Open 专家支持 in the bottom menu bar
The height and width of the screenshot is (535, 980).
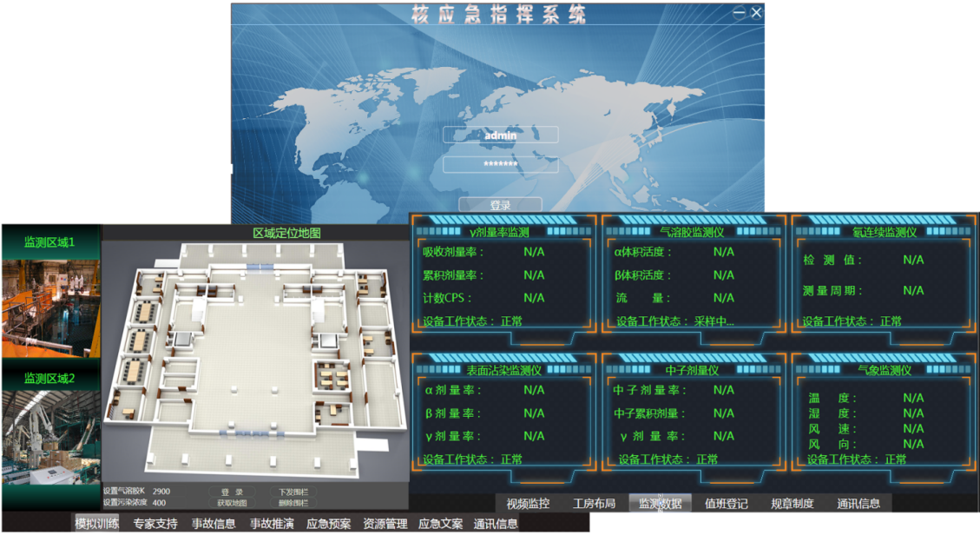coord(155,524)
